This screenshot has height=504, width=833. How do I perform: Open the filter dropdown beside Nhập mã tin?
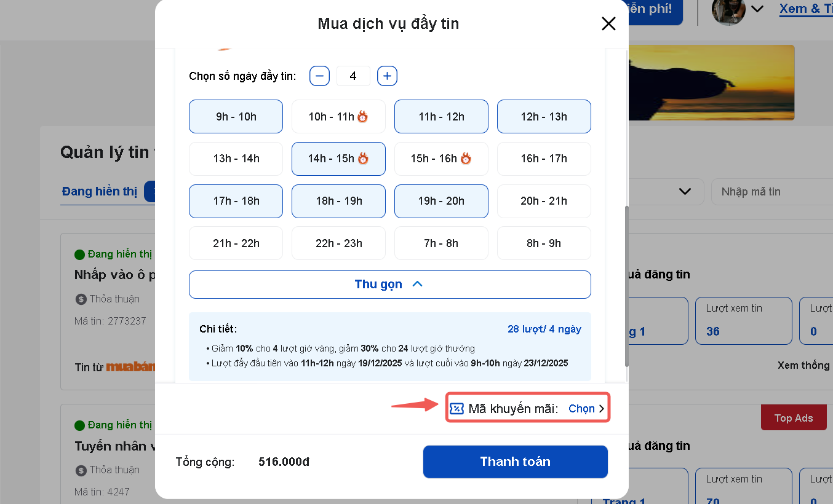685,192
